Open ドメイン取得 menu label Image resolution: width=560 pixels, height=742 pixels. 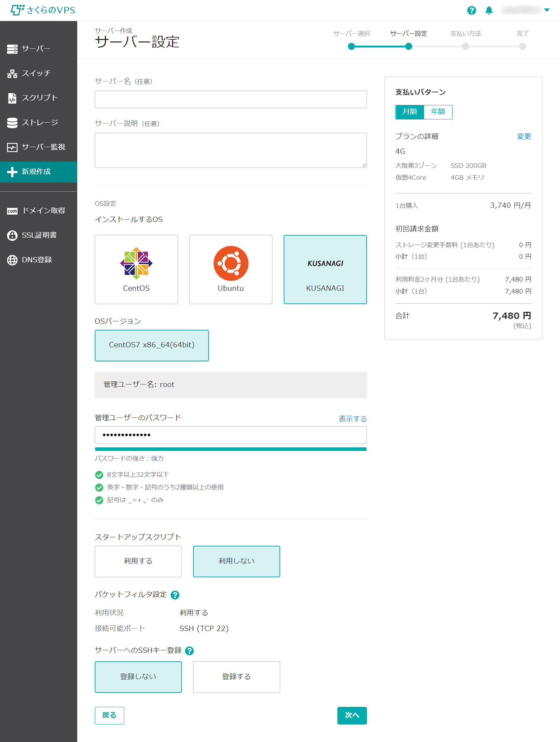tap(44, 211)
